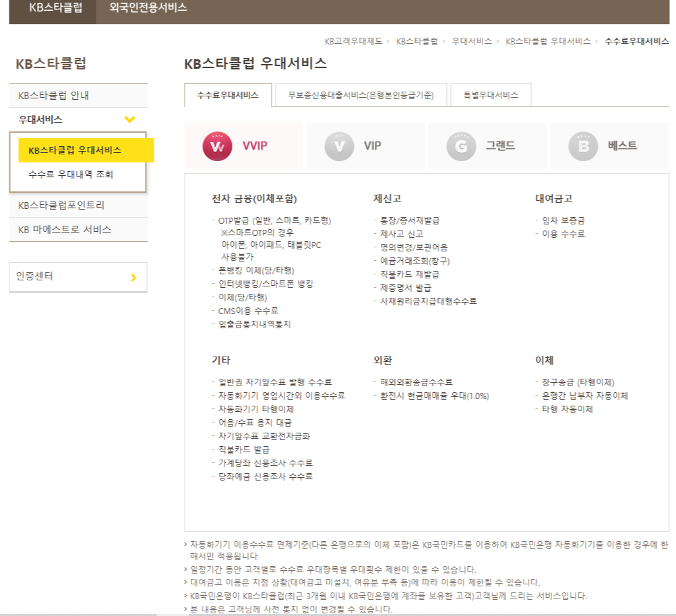Click CMS이용 수수료 list item
The image size is (676, 616).
[x=248, y=311]
